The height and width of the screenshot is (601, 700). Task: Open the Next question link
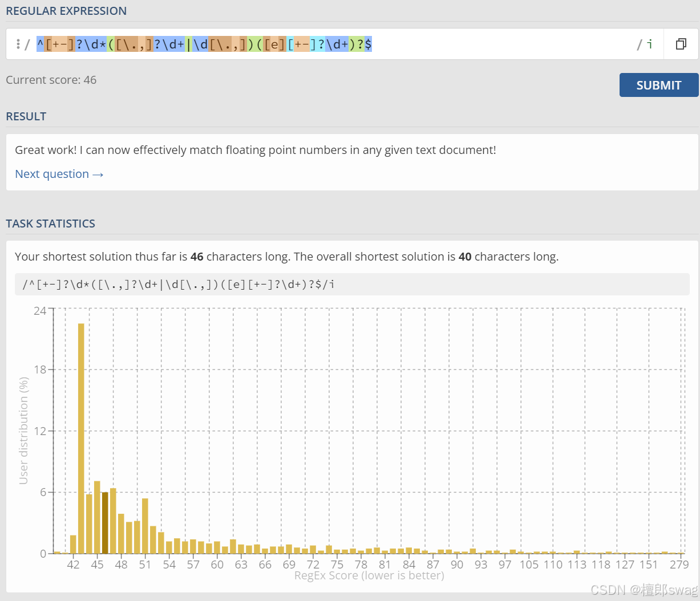click(59, 174)
